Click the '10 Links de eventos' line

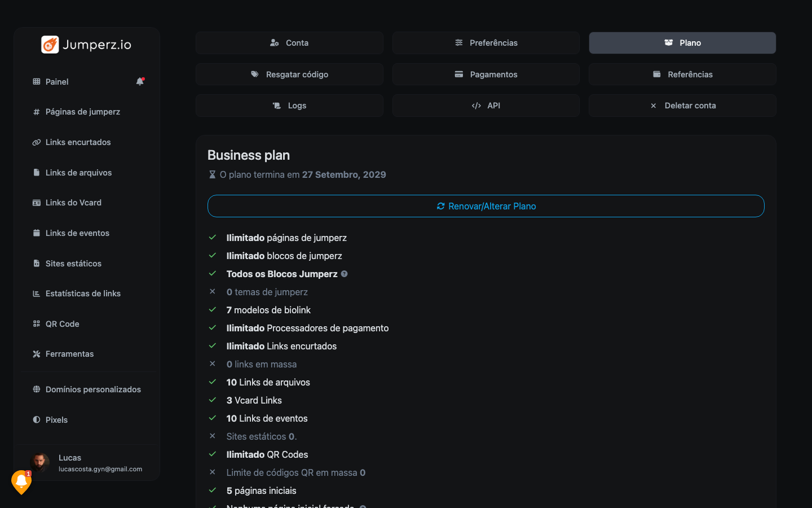click(x=267, y=418)
